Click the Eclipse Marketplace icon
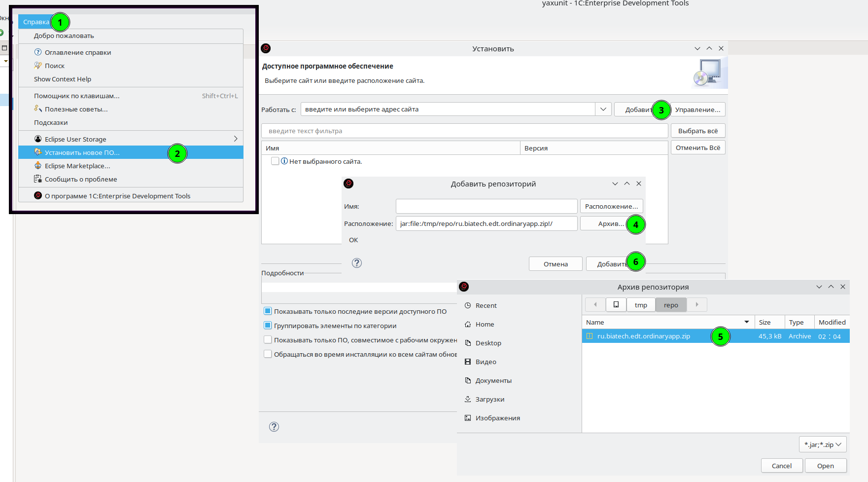The width and height of the screenshot is (868, 482). pyautogui.click(x=38, y=166)
